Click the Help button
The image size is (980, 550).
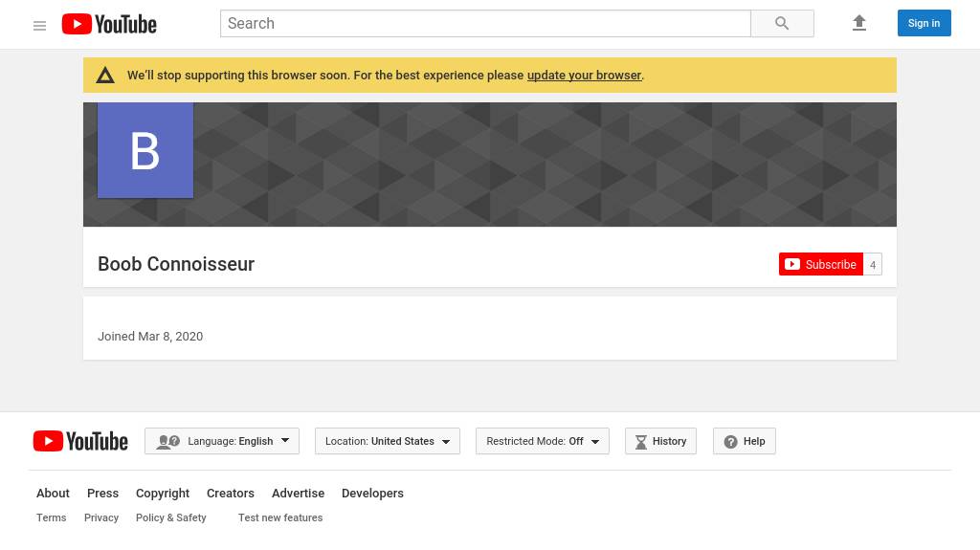[745, 441]
